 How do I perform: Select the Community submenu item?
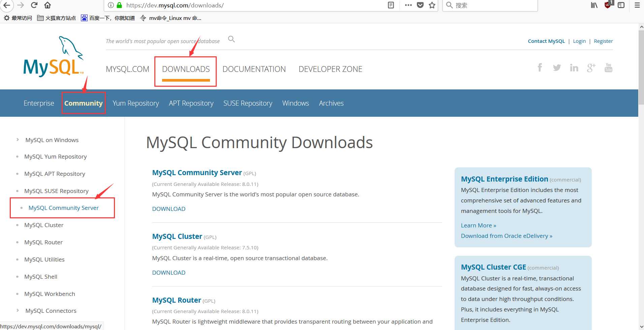[x=84, y=103]
